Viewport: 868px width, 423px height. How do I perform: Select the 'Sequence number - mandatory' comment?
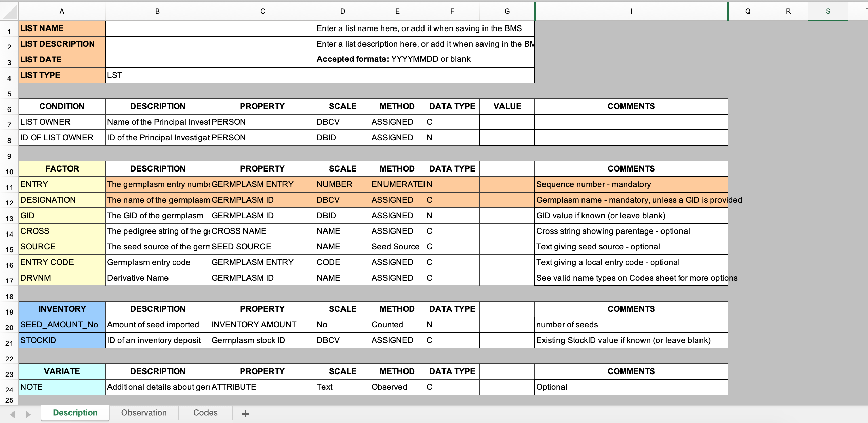pos(631,184)
